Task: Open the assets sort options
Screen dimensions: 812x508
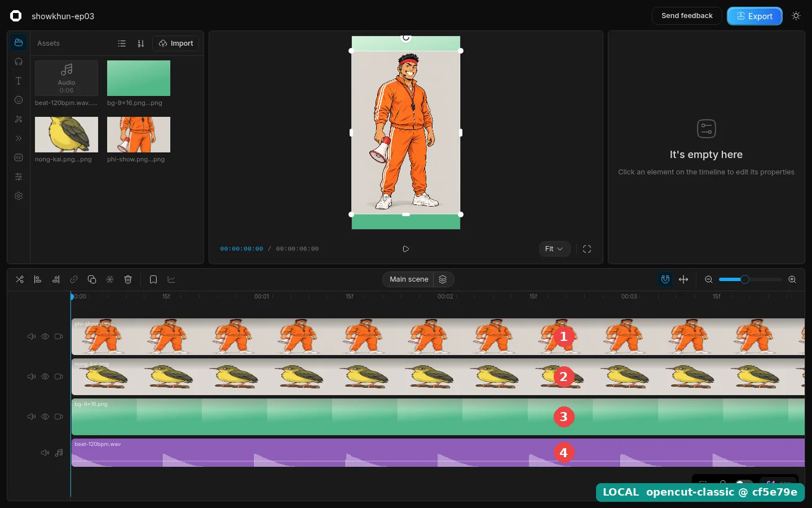Action: (x=141, y=43)
